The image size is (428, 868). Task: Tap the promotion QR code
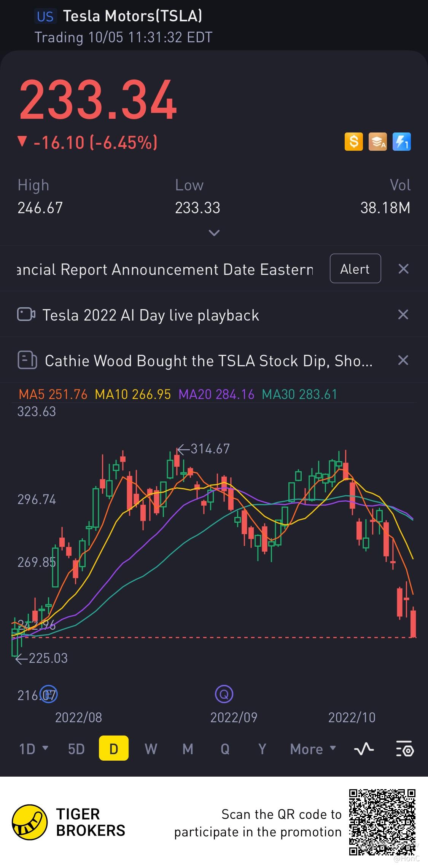pos(382,822)
